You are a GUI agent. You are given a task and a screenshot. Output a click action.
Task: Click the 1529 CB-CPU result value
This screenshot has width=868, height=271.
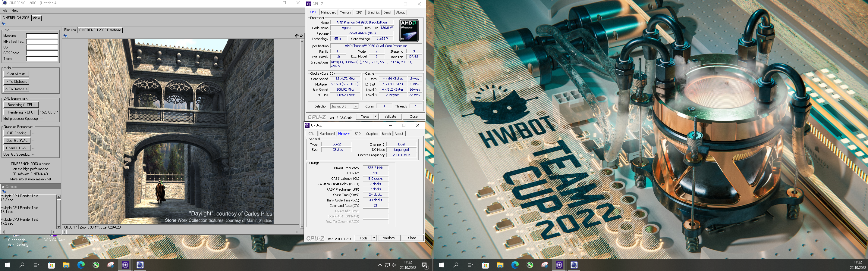coord(49,112)
